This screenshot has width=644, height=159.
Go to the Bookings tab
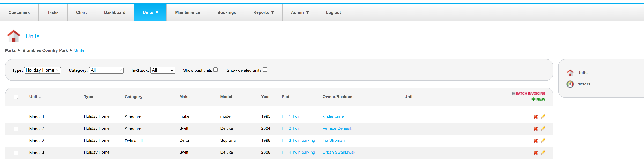[x=226, y=12]
